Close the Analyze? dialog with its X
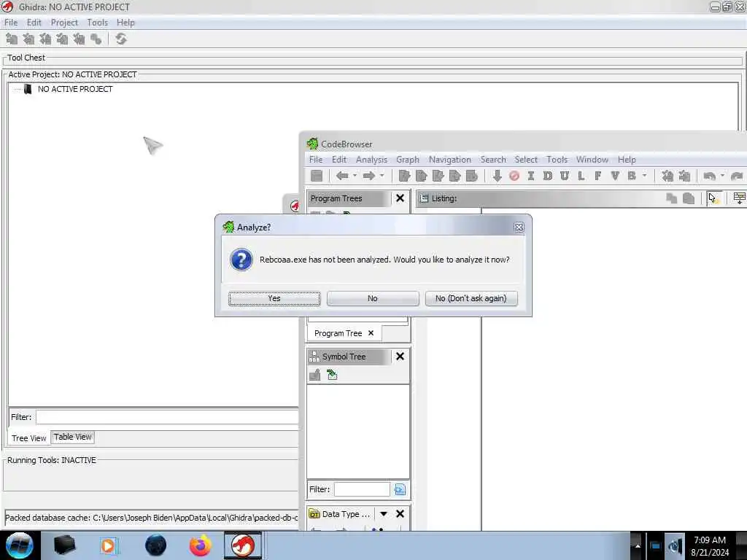 [x=519, y=227]
